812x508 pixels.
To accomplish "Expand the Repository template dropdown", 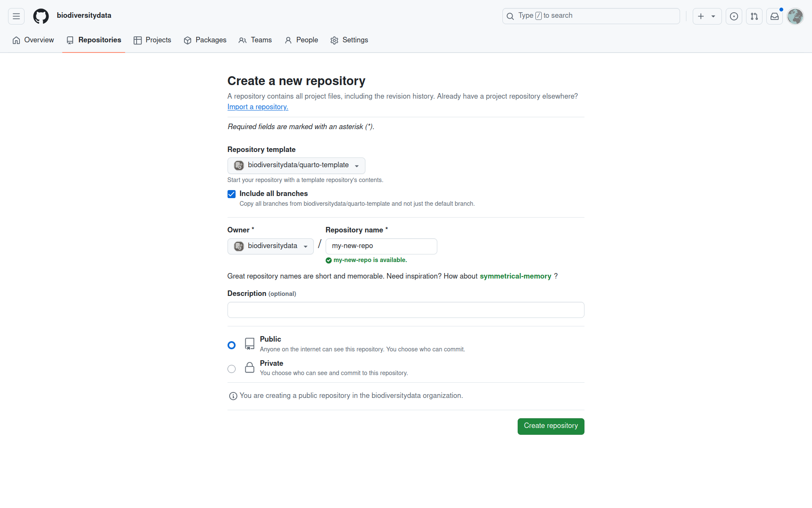I will pos(296,166).
